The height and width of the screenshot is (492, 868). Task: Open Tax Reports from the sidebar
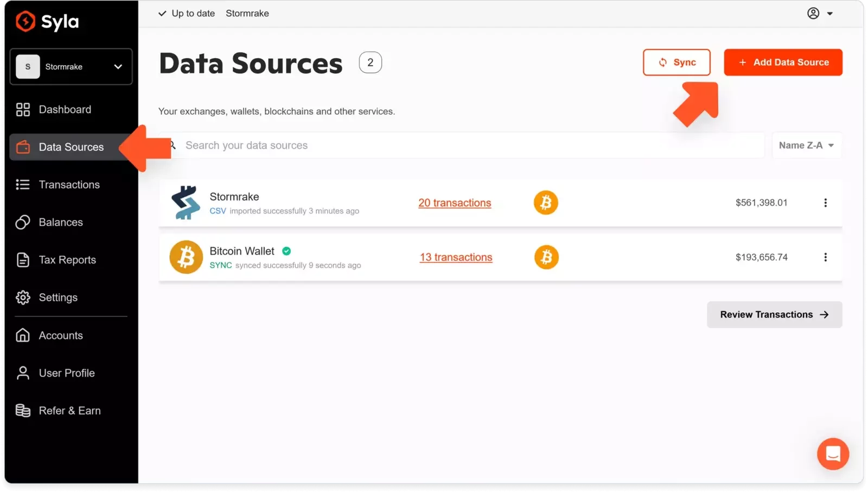click(67, 260)
